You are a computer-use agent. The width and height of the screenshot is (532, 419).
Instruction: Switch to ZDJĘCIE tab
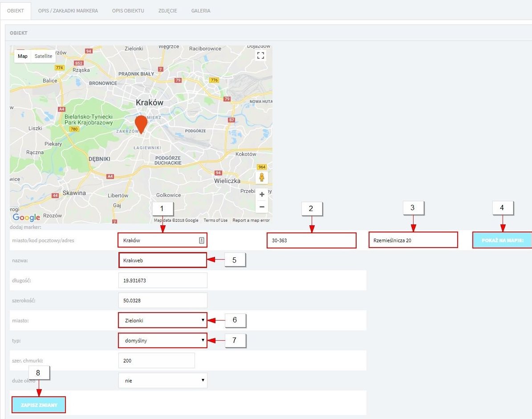[x=167, y=11]
